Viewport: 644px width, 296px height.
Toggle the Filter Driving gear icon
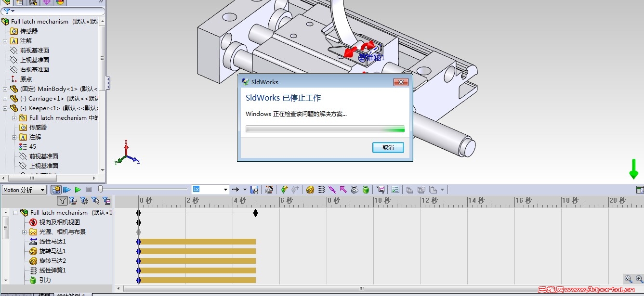pyautogui.click(x=84, y=201)
